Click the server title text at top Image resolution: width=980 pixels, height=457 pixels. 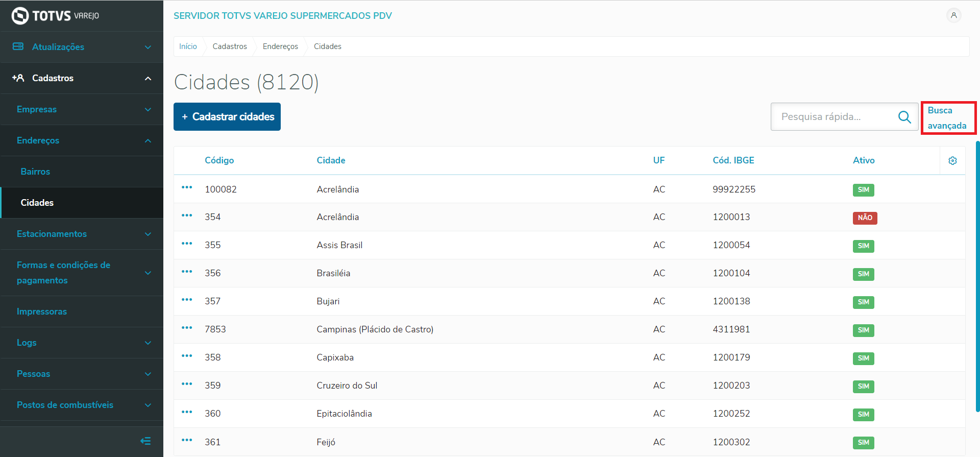[x=283, y=16]
